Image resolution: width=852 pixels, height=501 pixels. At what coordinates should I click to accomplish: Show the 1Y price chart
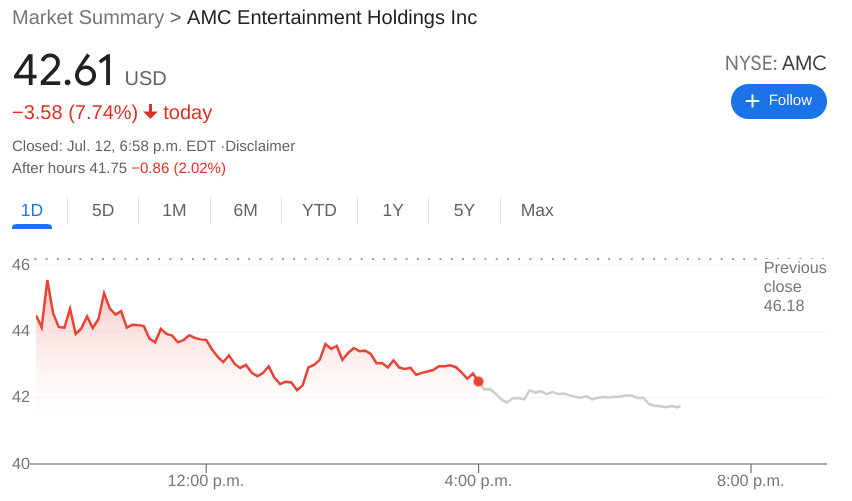coord(393,210)
